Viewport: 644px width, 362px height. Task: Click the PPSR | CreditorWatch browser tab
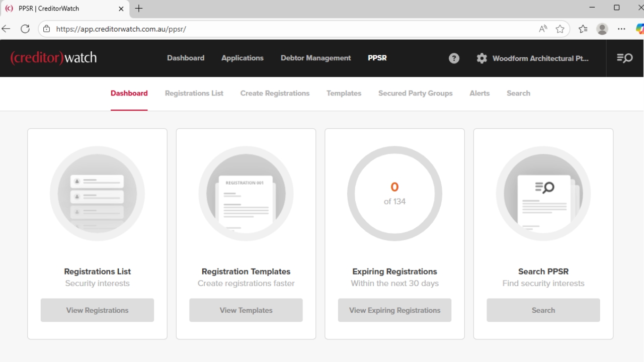pyautogui.click(x=64, y=9)
